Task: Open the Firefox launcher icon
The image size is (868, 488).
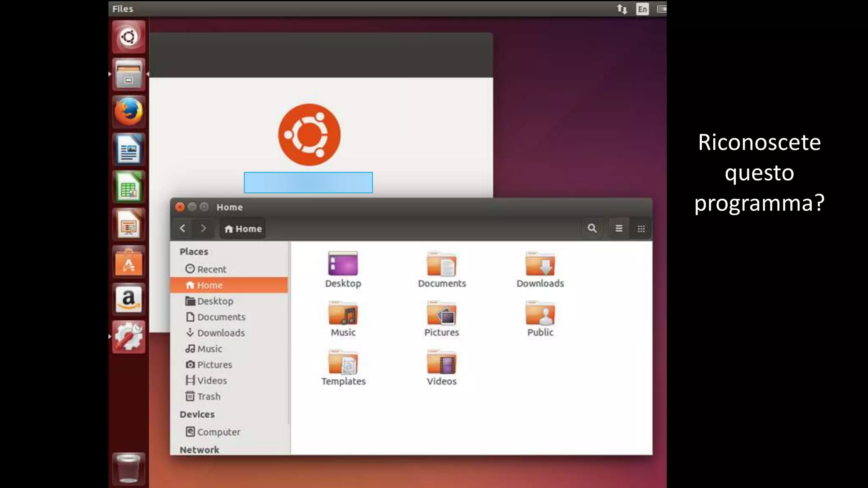Action: [x=128, y=112]
